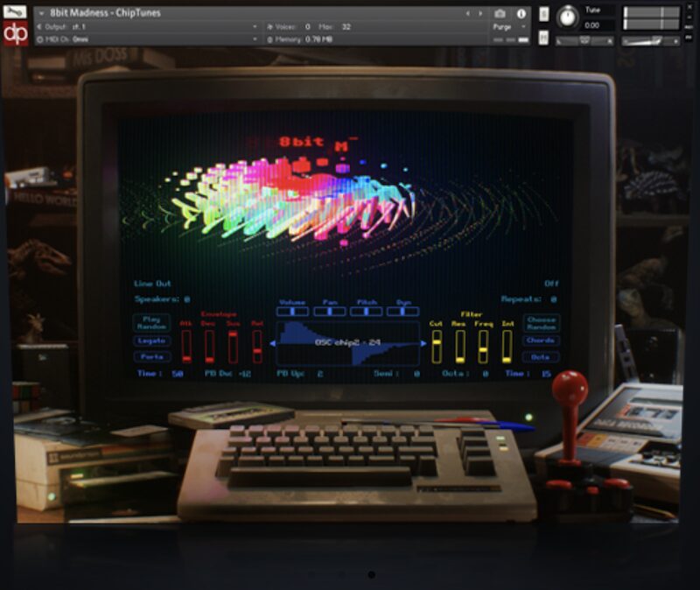
Task: Click the Memory 0.78 MB readout
Action: [x=299, y=39]
